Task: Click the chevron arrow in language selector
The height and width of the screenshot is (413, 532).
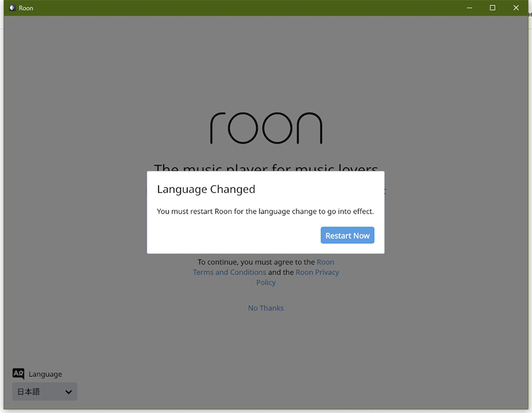Action: click(x=69, y=392)
